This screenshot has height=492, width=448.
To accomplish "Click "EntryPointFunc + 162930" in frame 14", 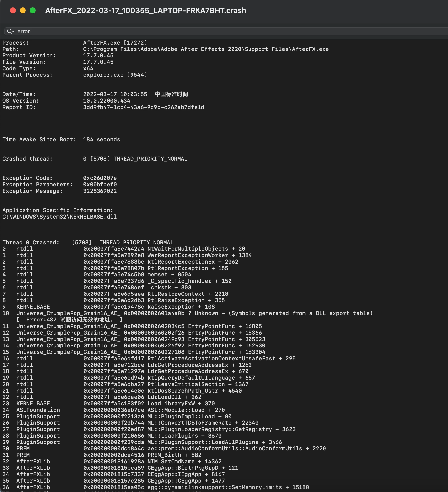I will click(227, 345).
